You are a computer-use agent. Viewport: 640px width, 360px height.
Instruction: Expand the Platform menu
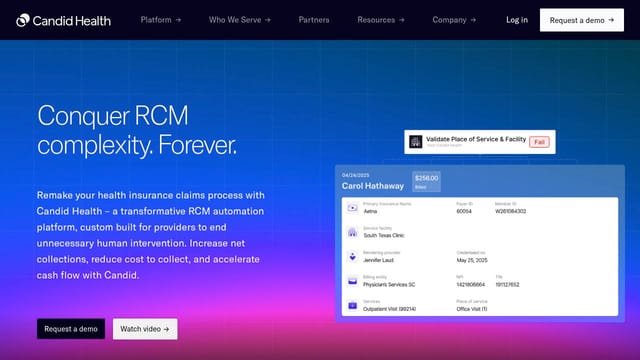click(161, 20)
